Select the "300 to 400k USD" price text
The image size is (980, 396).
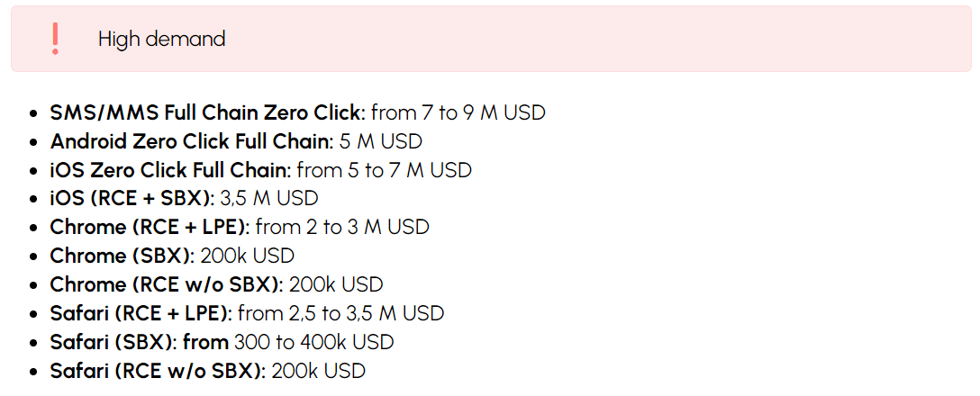click(x=314, y=342)
